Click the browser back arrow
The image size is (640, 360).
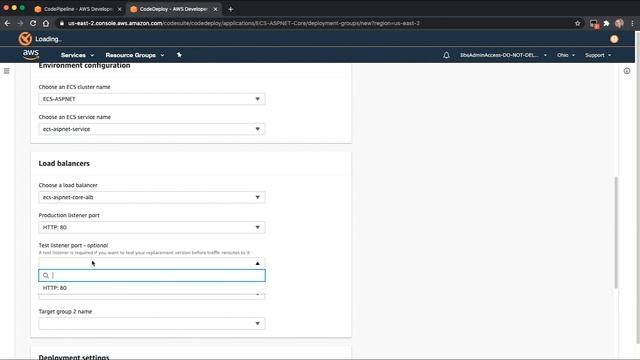[x=7, y=23]
